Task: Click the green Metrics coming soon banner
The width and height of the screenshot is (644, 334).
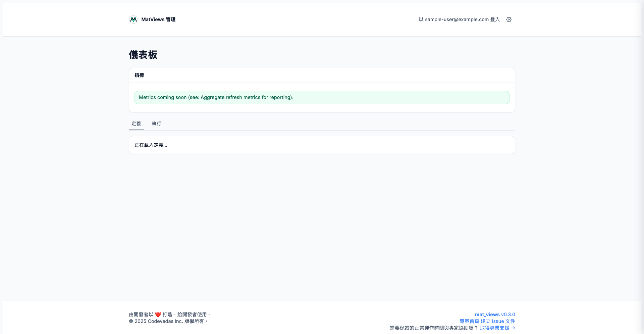Action: point(322,97)
